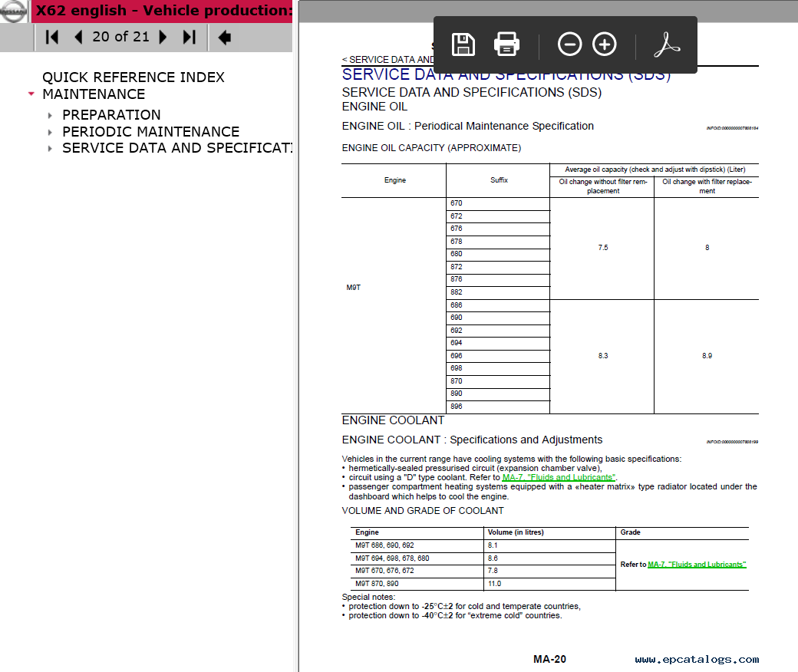Expand the SERVICE DATA AND SPECIFICATIONS node

50,149
